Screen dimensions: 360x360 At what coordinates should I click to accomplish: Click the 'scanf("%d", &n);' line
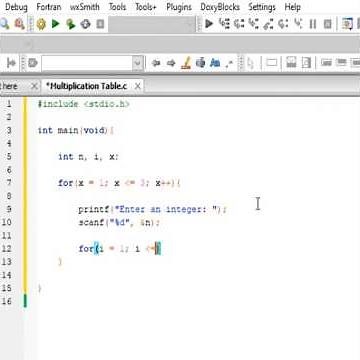[119, 222]
